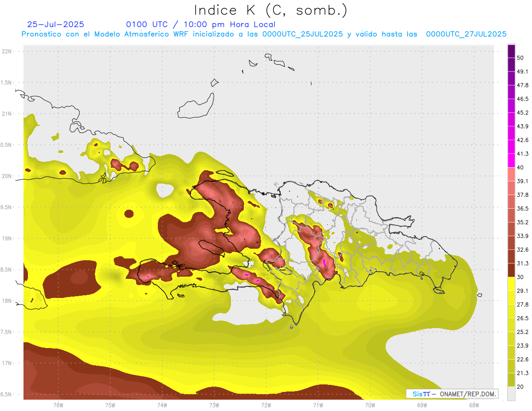532x411 pixels.
Task: Click the colorbar value "36.5"
Action: (523, 208)
